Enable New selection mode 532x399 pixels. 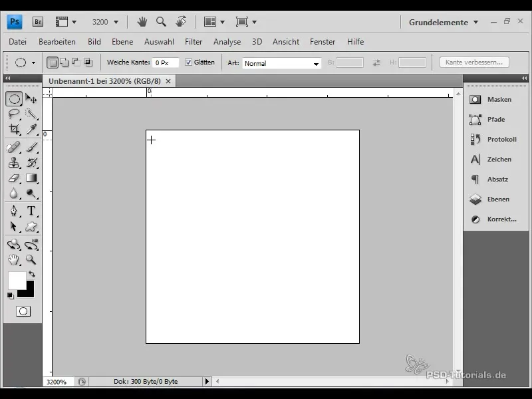pos(53,62)
